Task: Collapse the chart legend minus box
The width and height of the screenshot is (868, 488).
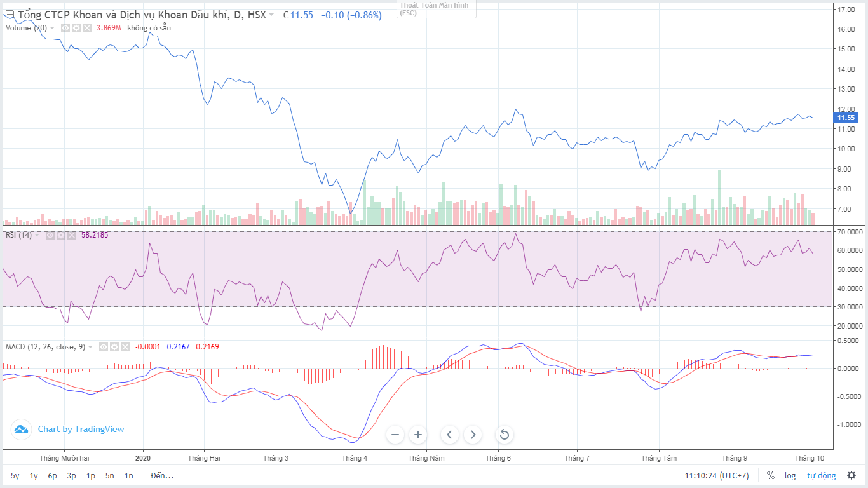Action: click(x=10, y=14)
